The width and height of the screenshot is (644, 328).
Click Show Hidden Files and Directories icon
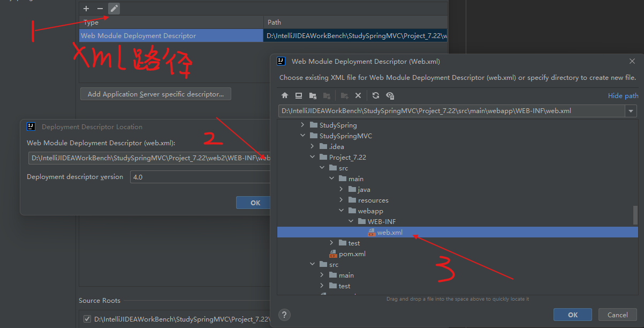pos(390,95)
